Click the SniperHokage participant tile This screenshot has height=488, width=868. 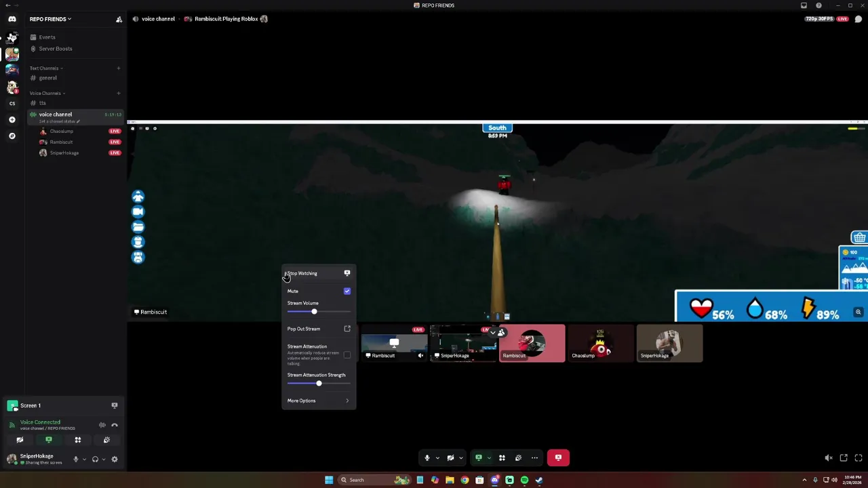pyautogui.click(x=670, y=343)
